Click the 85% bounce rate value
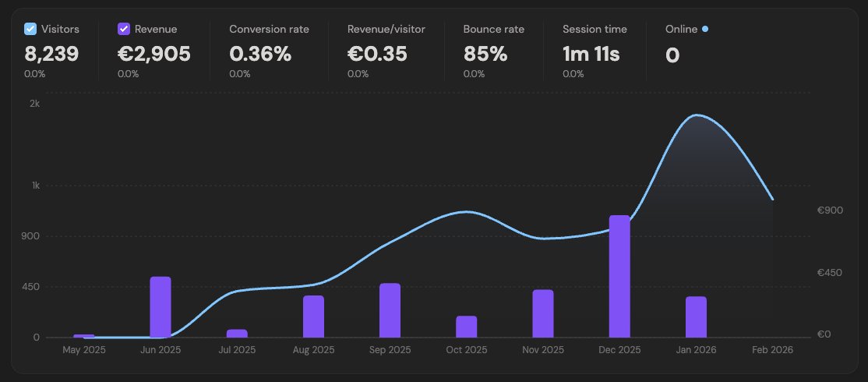This screenshot has height=382, width=868. (x=485, y=55)
